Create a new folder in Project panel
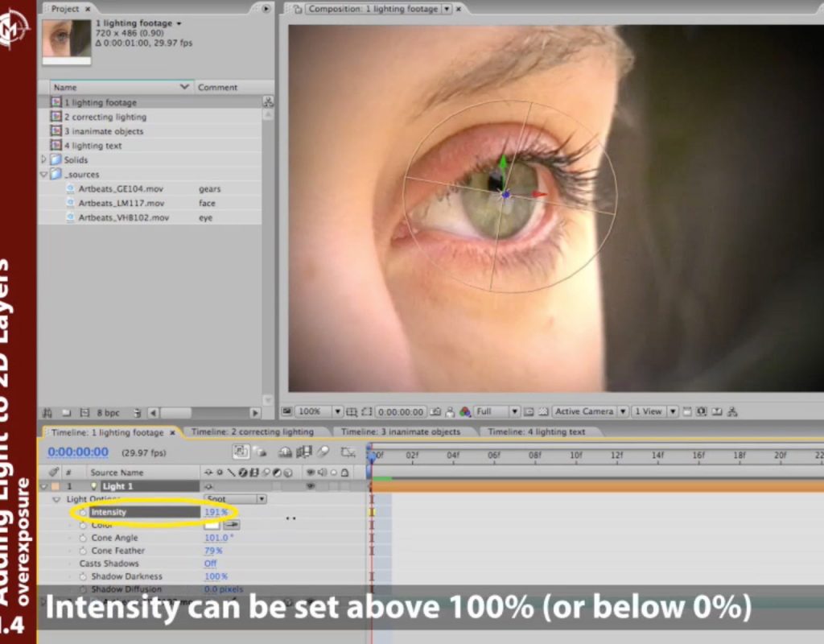Viewport: 824px width, 644px height. (x=66, y=413)
